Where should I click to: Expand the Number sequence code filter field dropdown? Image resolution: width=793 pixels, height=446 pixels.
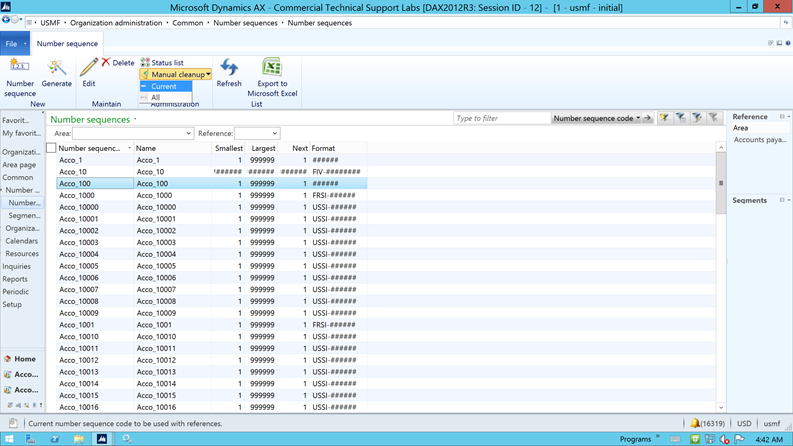pos(638,118)
